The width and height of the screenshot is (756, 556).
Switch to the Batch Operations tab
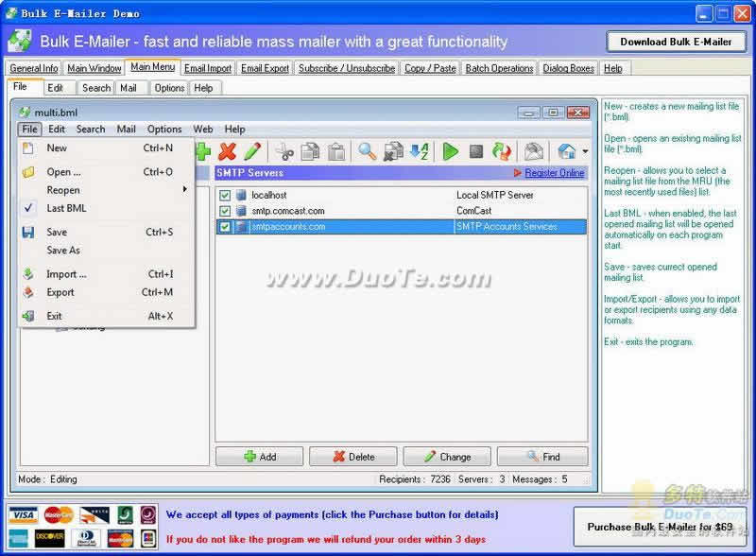(500, 68)
